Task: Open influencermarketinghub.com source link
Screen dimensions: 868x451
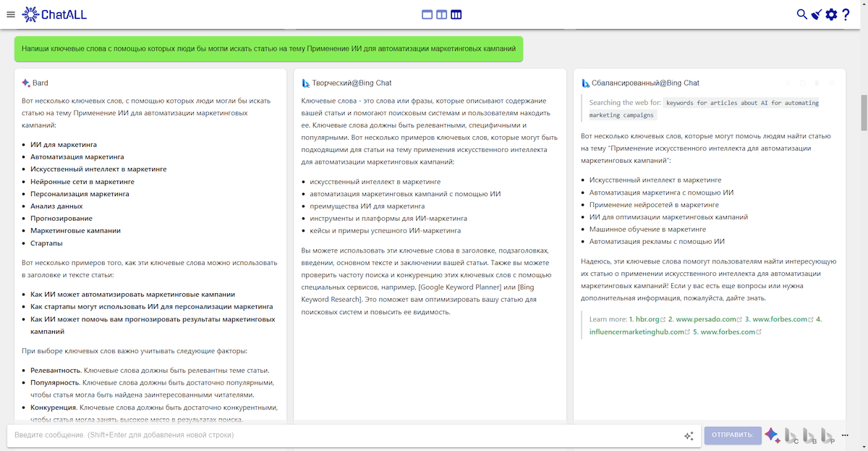Action: click(x=637, y=332)
